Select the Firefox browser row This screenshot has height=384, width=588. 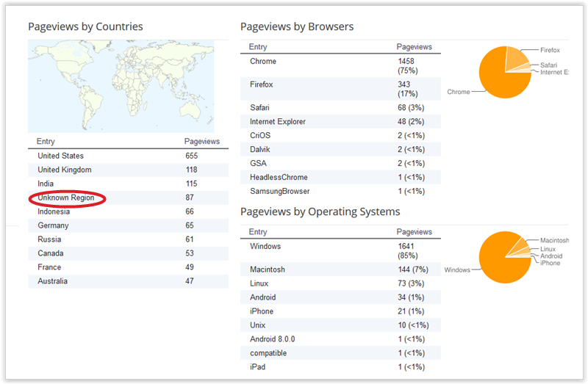coord(340,89)
